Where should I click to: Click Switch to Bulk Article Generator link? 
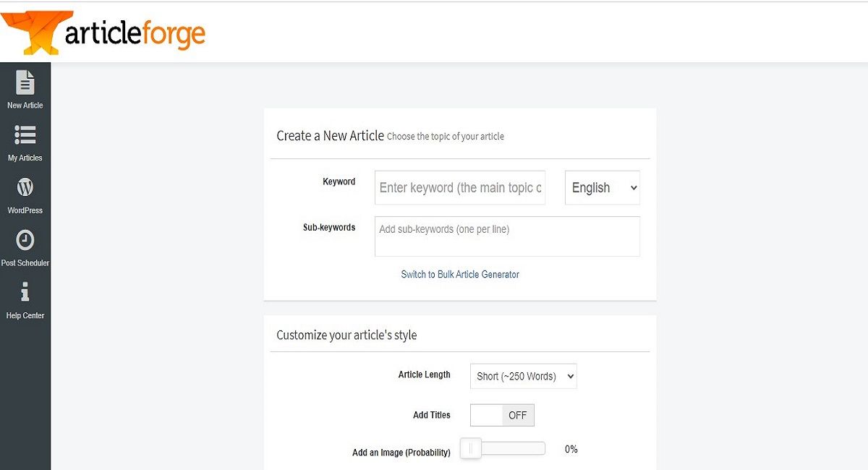click(460, 275)
